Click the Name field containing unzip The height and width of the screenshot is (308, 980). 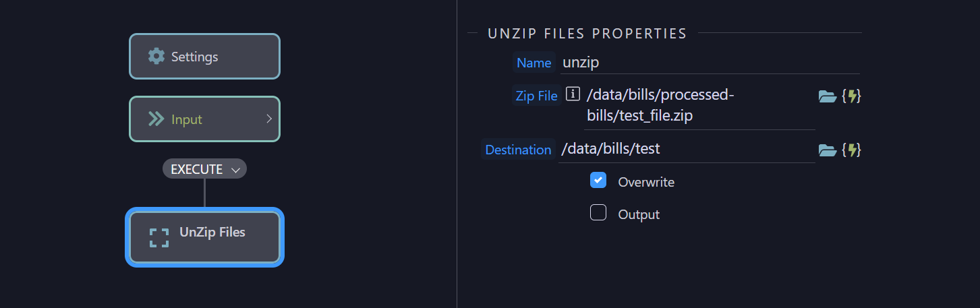pyautogui.click(x=710, y=63)
